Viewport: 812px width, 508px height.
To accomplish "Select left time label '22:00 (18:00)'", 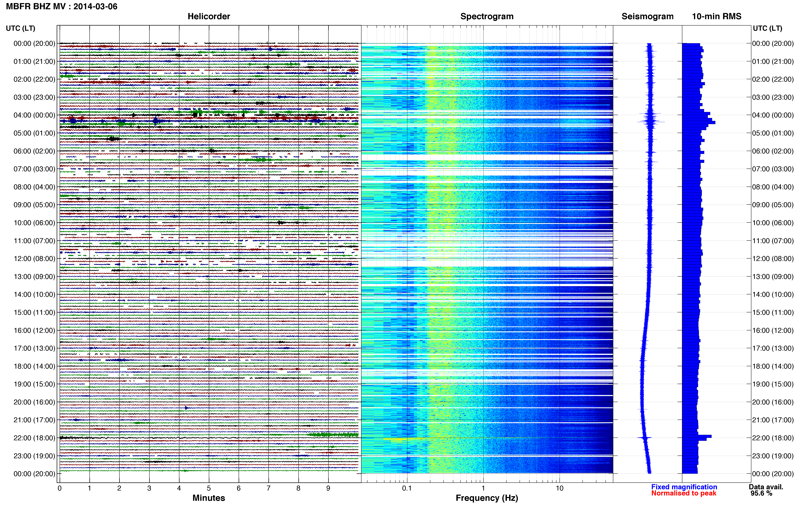I will click(x=34, y=438).
